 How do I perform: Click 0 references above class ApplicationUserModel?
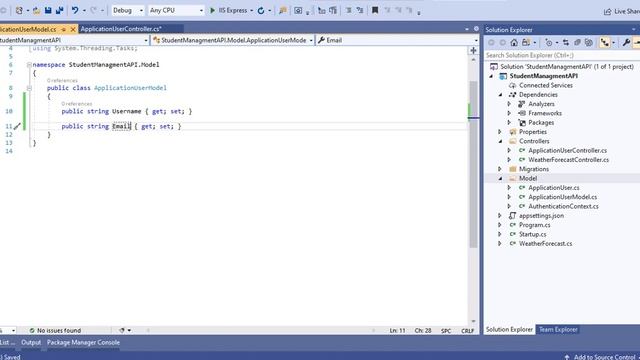(62, 80)
